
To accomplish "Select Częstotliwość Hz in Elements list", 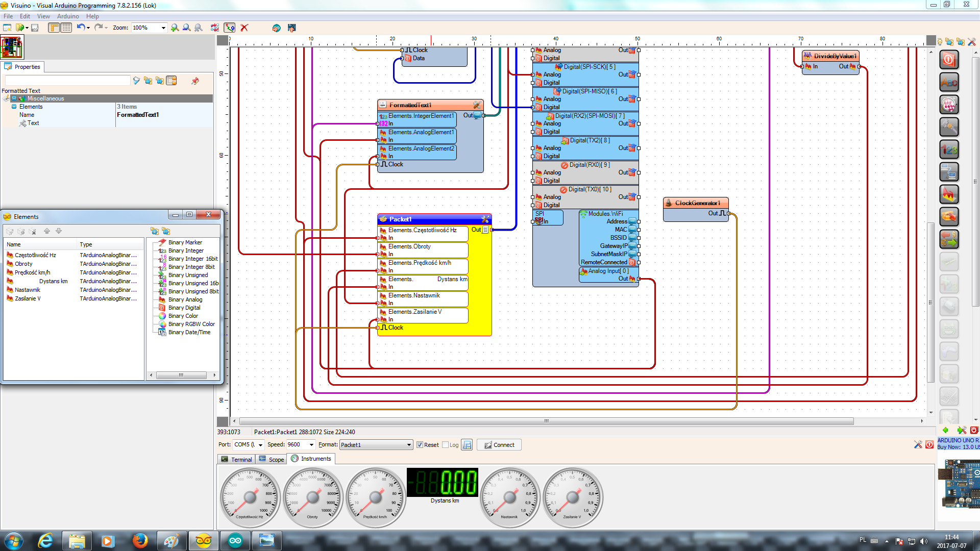I will [x=35, y=255].
